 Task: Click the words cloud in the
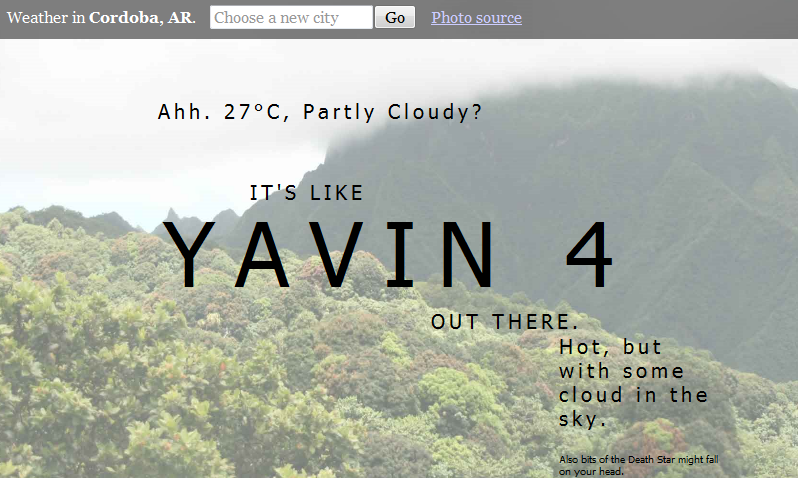pos(633,395)
